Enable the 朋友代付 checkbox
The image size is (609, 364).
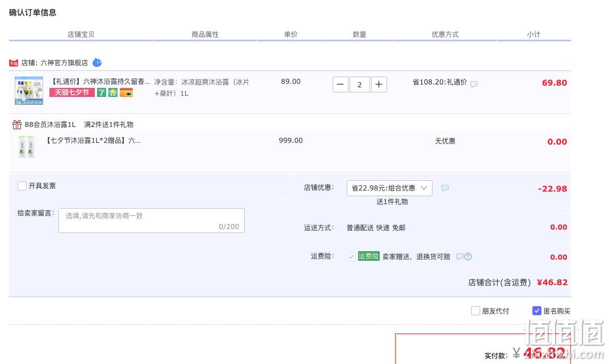point(476,311)
